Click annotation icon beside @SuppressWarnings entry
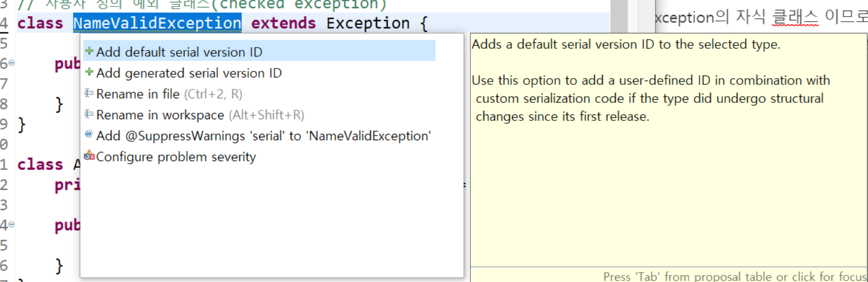 (x=89, y=135)
